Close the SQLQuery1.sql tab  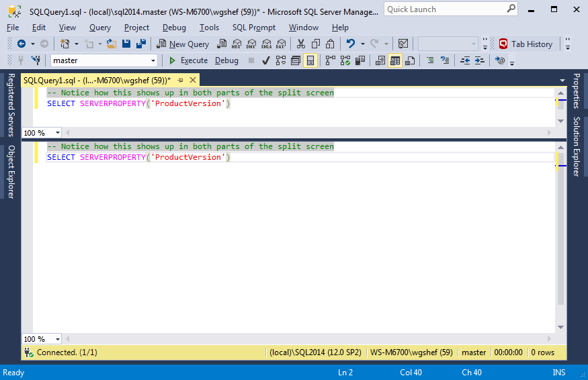tap(193, 80)
